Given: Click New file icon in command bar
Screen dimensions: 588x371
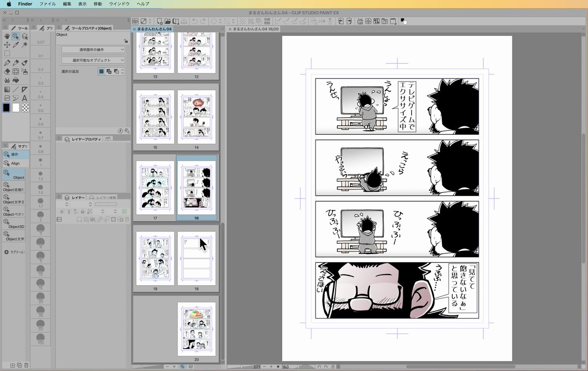Looking at the screenshot, I should coord(160,21).
